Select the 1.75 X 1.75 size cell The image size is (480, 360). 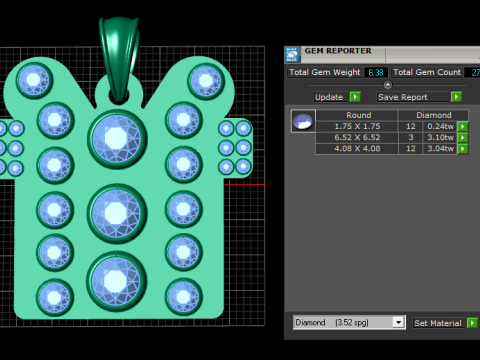click(357, 127)
